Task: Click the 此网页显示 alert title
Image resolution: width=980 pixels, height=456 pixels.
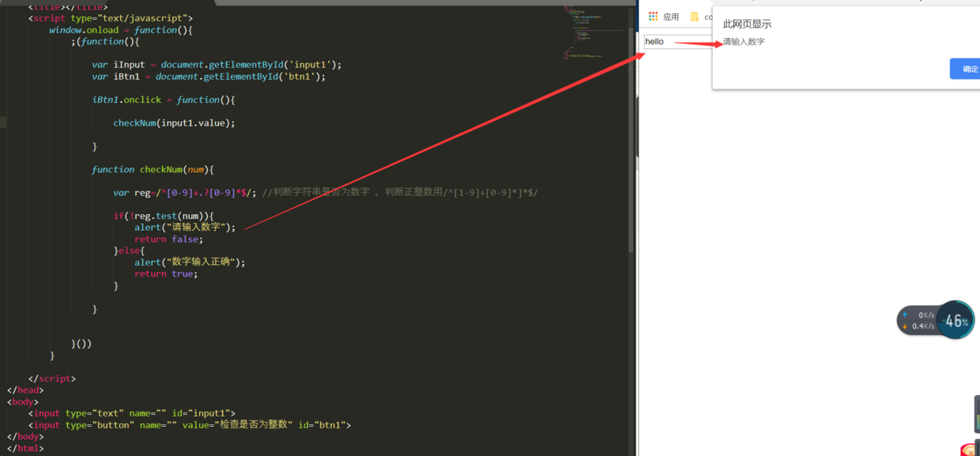Action: pyautogui.click(x=747, y=24)
